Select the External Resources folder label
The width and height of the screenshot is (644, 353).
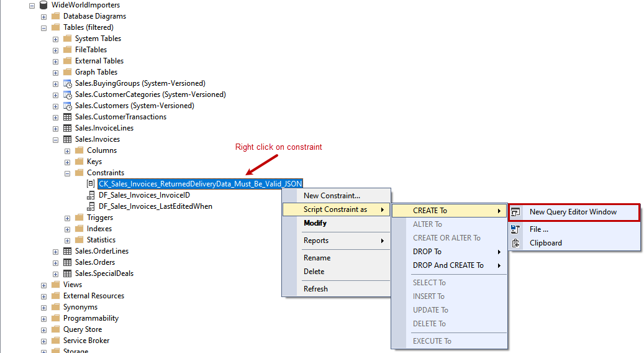(94, 295)
